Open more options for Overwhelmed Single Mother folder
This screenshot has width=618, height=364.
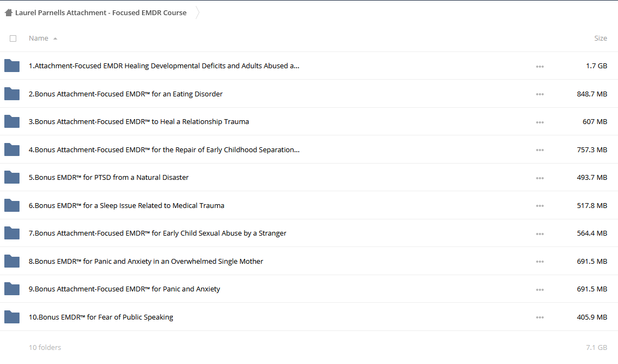(540, 262)
